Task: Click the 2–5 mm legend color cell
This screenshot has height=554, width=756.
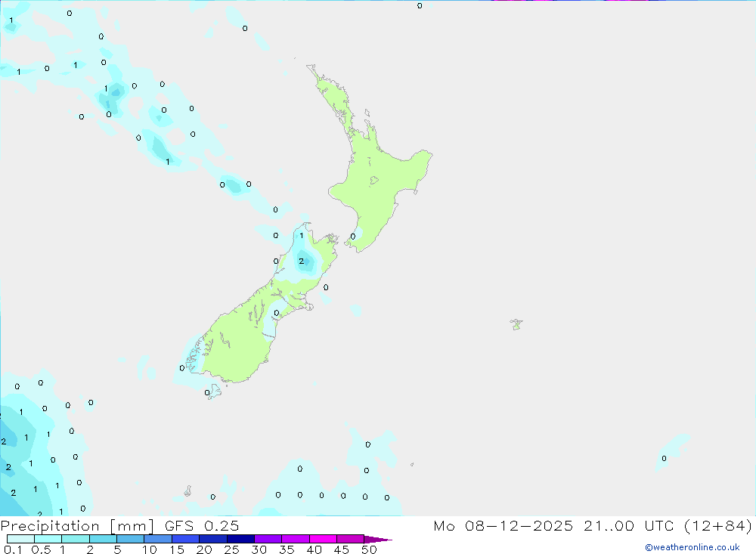Action: point(103,539)
